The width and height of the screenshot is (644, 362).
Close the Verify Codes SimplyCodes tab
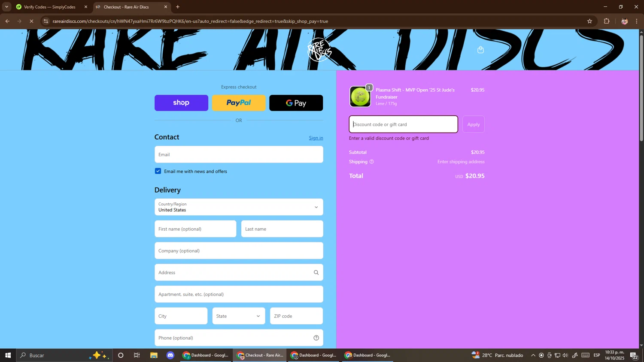click(85, 7)
